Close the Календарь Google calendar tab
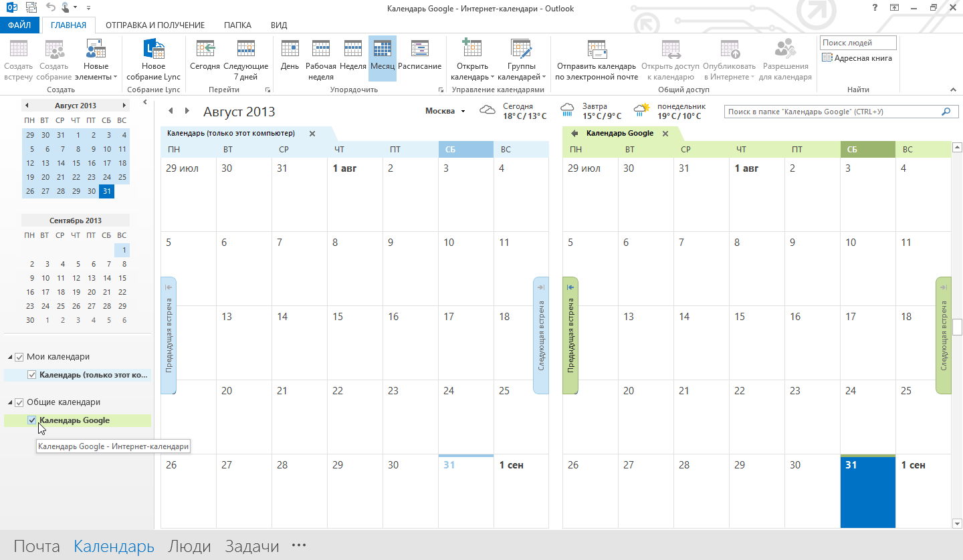Viewport: 963px width, 560px height. pyautogui.click(x=665, y=134)
